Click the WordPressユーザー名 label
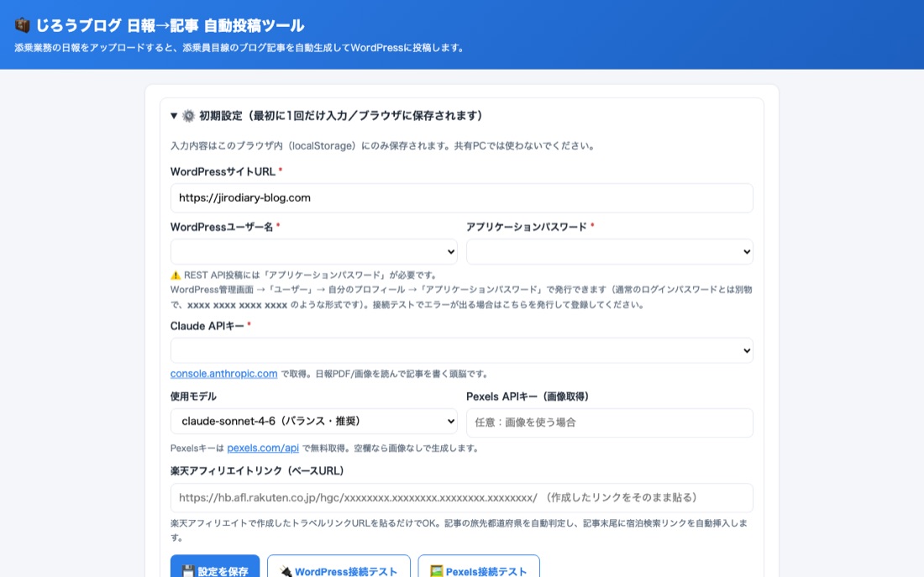Screen dimensions: 924x577 click(222, 227)
